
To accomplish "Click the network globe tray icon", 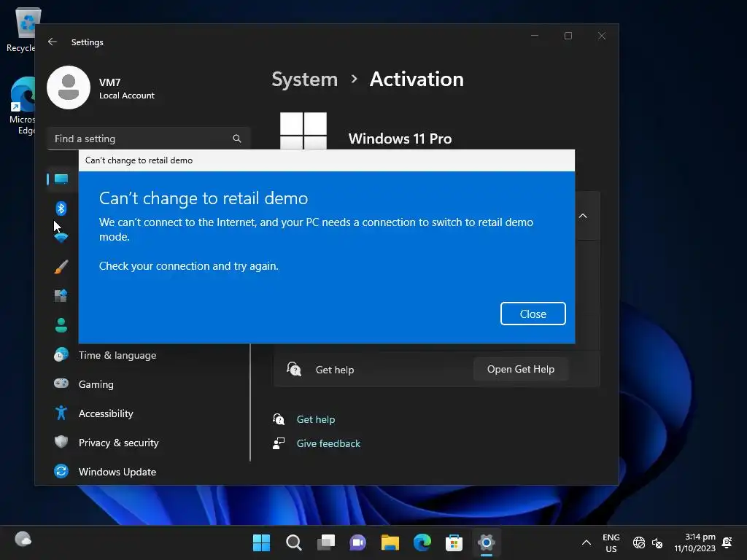I will [639, 542].
